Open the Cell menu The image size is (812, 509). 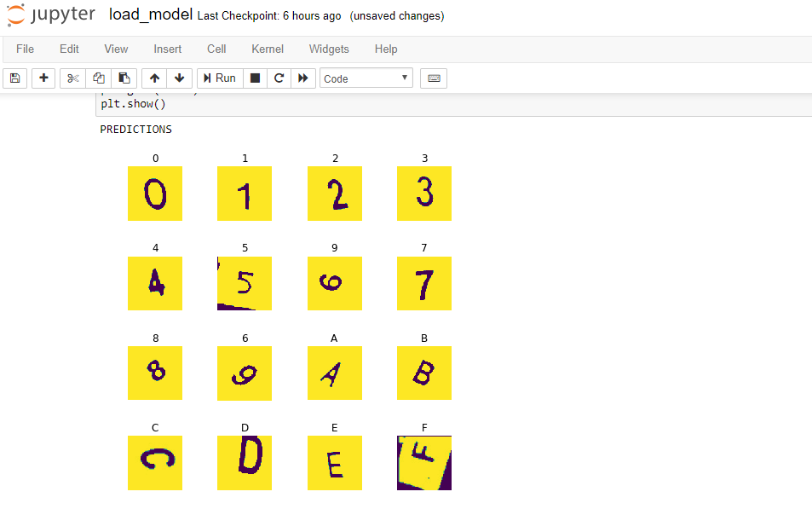pyautogui.click(x=216, y=49)
